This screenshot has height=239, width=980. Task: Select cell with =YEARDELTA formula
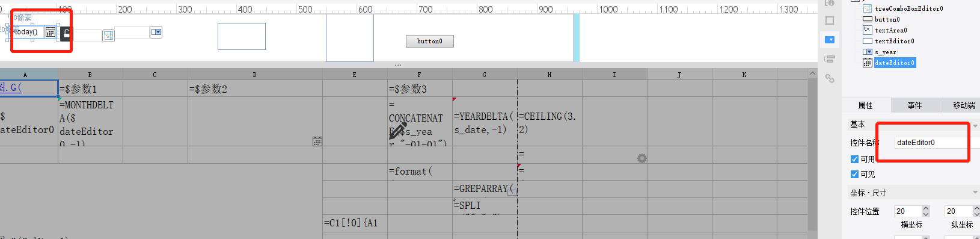tap(485, 121)
